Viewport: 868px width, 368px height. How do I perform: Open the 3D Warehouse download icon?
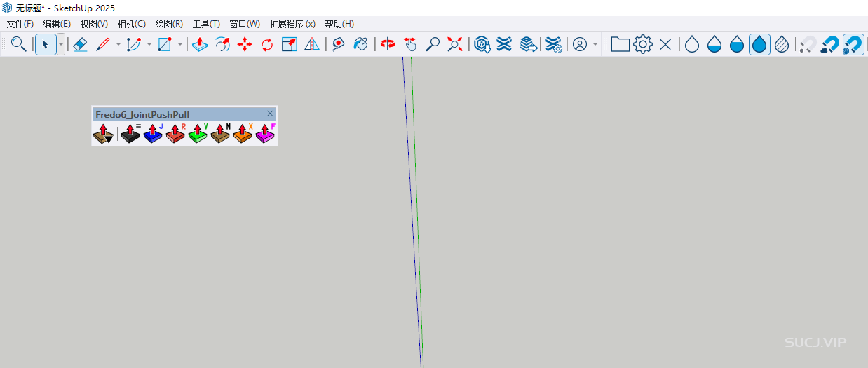[482, 44]
